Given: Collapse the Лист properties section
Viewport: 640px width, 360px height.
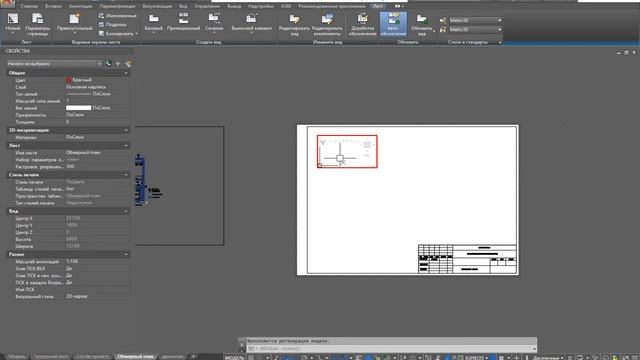Looking at the screenshot, I should pyautogui.click(x=126, y=145).
